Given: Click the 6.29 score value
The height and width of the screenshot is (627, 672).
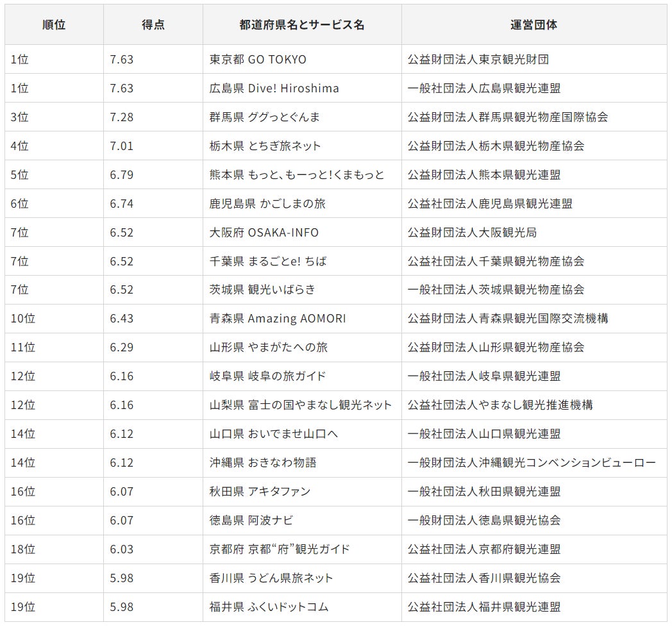Looking at the screenshot, I should pyautogui.click(x=122, y=347).
